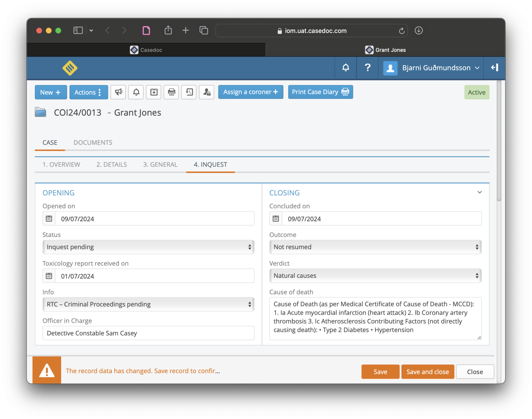Click the notification bell in the header
Image resolution: width=532 pixels, height=419 pixels.
[346, 68]
